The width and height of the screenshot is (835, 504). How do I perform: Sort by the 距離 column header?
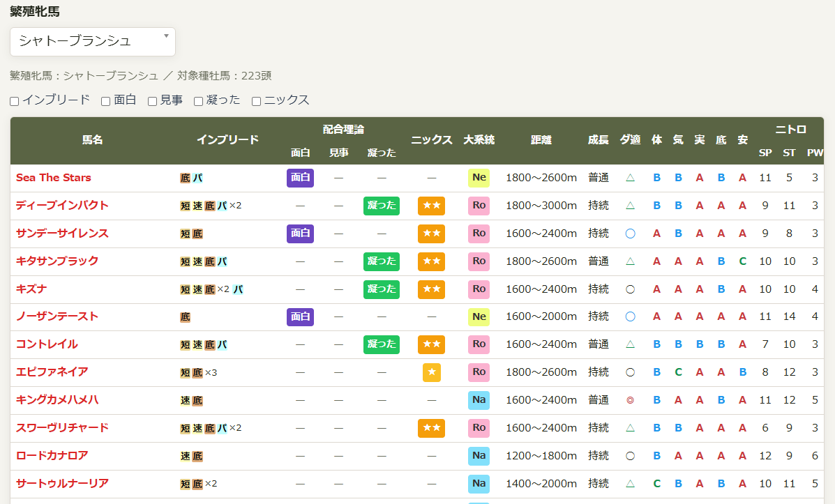pyautogui.click(x=541, y=140)
